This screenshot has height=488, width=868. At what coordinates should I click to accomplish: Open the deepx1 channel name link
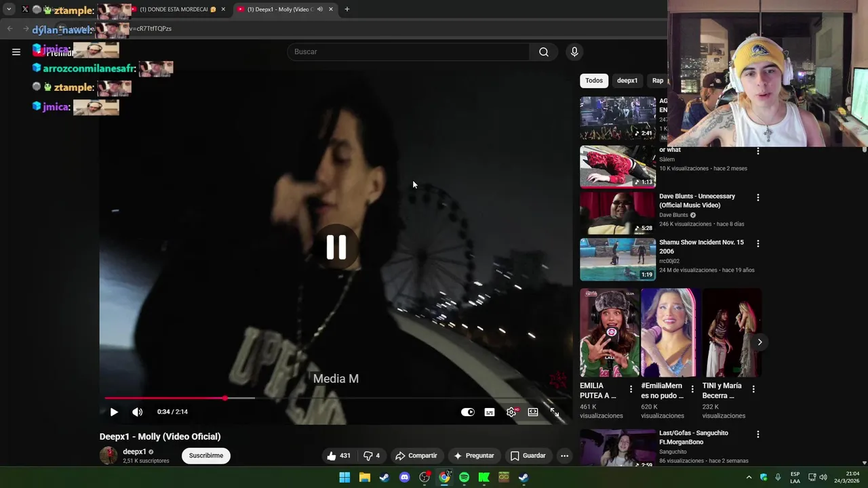tap(134, 451)
